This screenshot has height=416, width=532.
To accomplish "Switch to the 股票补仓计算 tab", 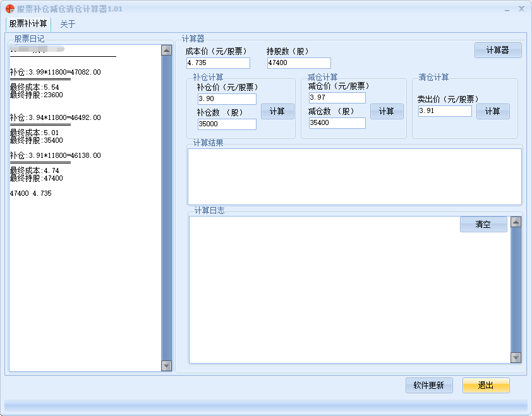I will (x=28, y=24).
